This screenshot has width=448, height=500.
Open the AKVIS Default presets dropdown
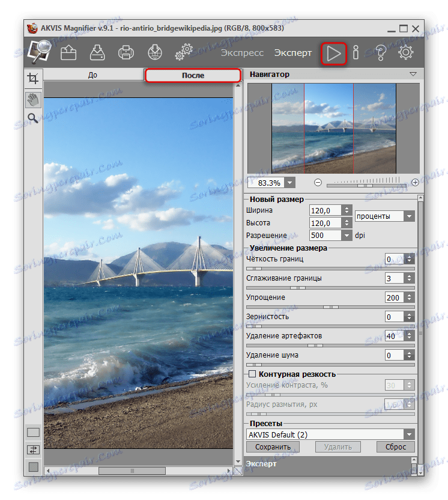tap(409, 434)
